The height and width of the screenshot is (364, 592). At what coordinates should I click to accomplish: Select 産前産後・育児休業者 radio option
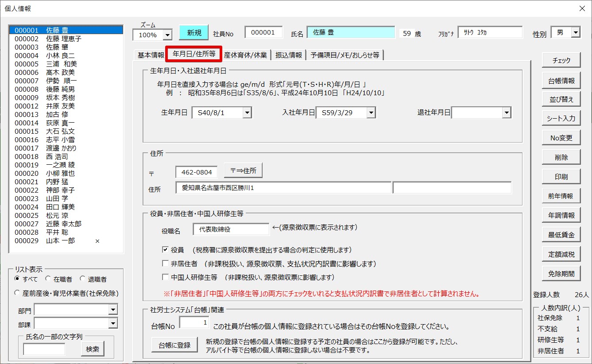[17, 293]
